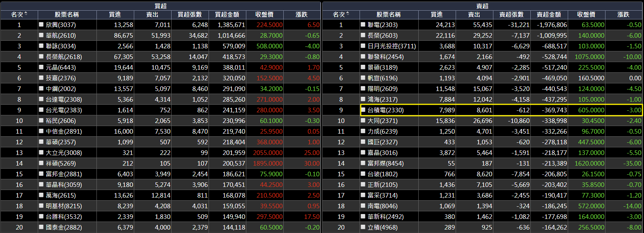Open stock name 長榮航(2618)
This screenshot has height=233, width=644.
tap(64, 57)
